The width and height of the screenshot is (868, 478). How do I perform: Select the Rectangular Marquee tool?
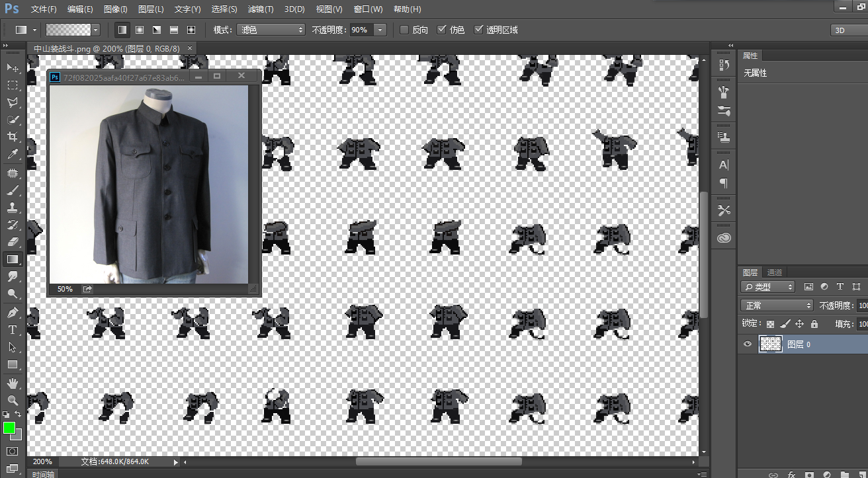(13, 85)
